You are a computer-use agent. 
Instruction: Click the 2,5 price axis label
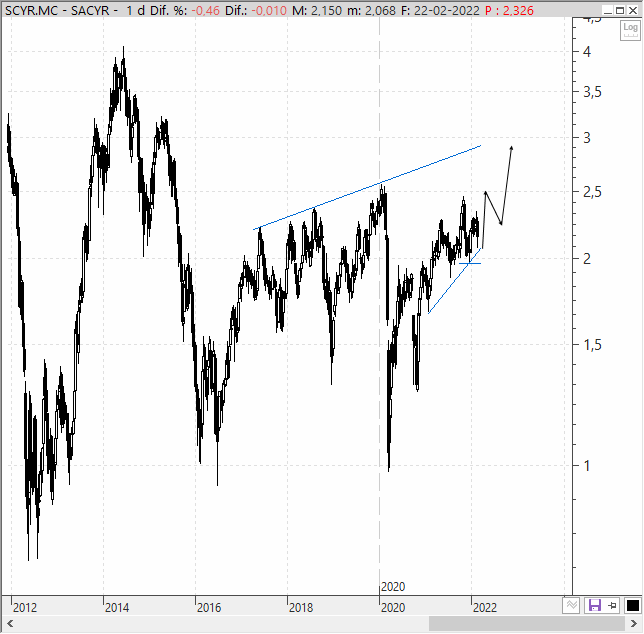592,192
